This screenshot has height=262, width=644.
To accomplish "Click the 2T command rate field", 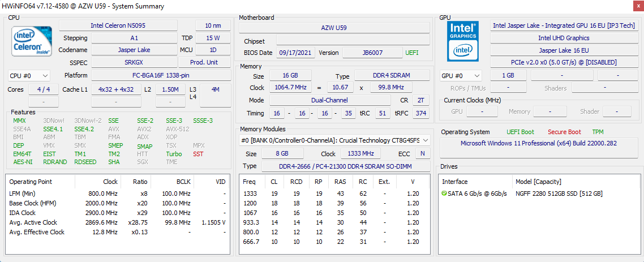I will click(420, 100).
